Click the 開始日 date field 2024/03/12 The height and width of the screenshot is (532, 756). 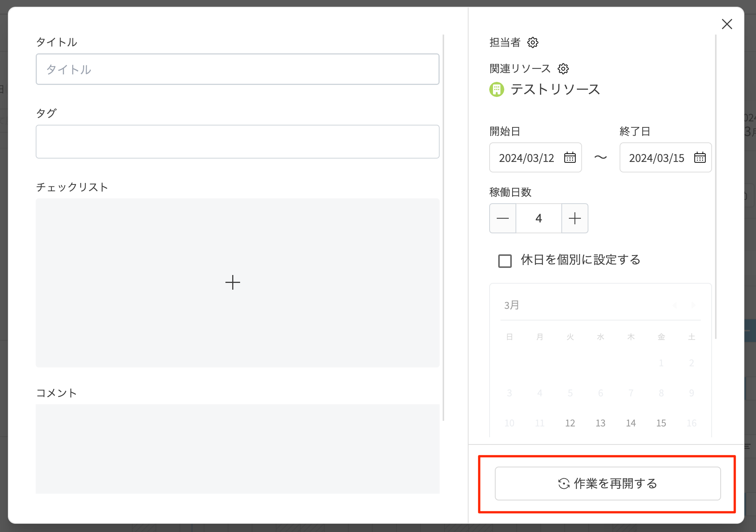coord(526,158)
